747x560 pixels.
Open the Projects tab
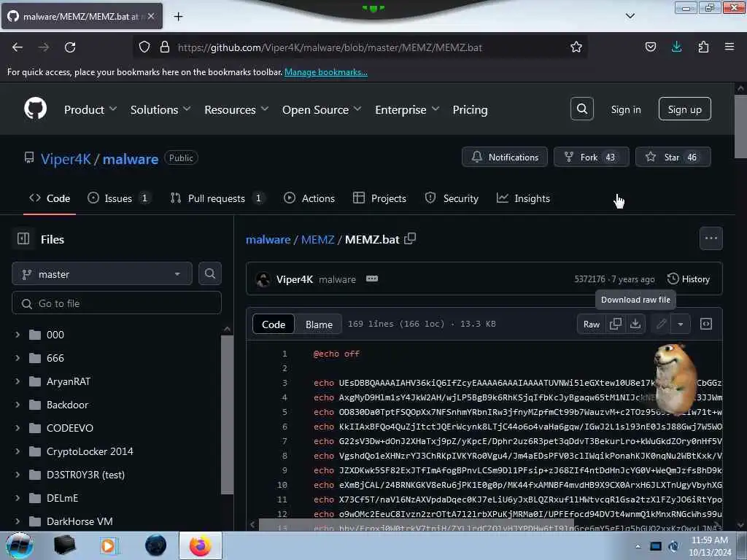point(379,198)
